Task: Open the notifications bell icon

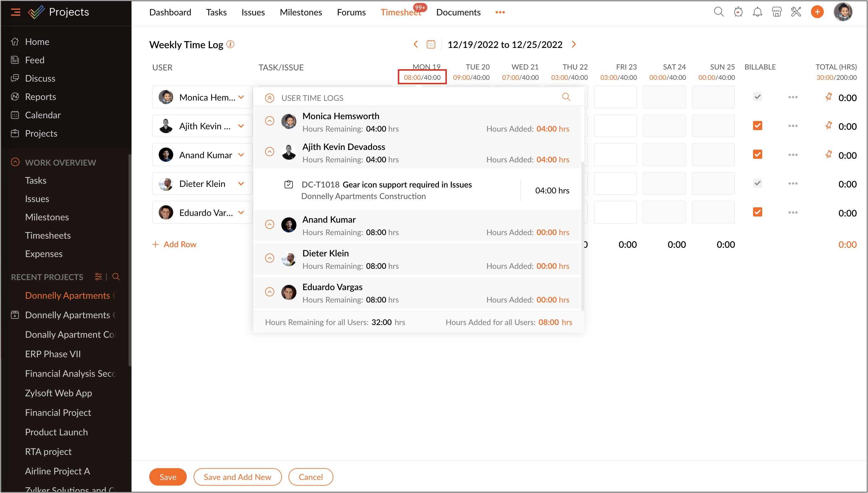Action: (x=757, y=12)
